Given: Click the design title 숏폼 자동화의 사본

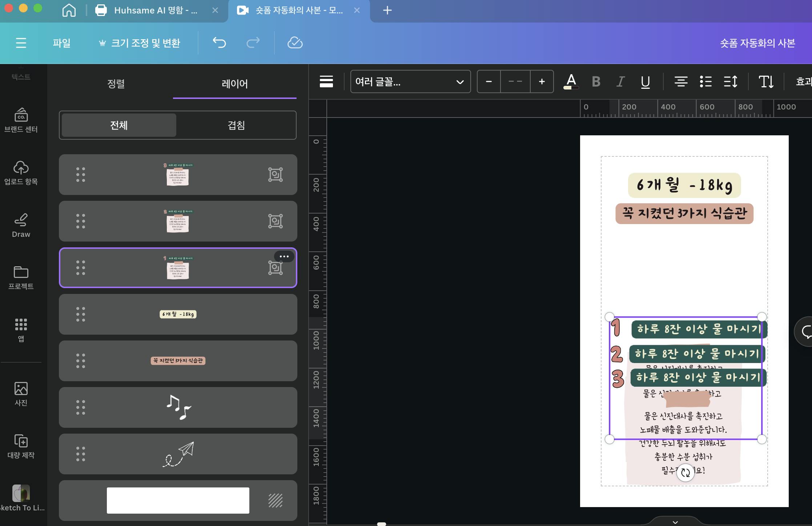Looking at the screenshot, I should tap(757, 43).
